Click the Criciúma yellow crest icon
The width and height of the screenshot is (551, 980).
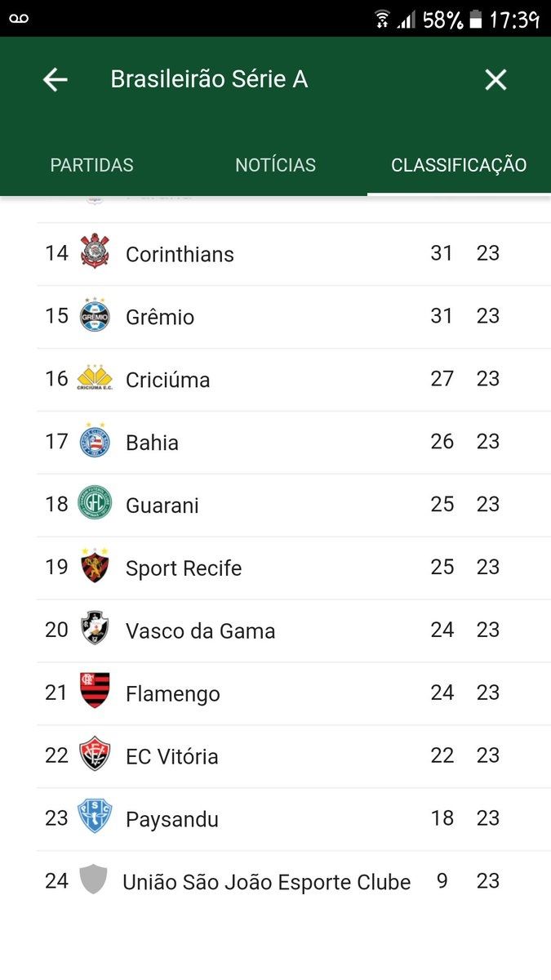coord(95,378)
